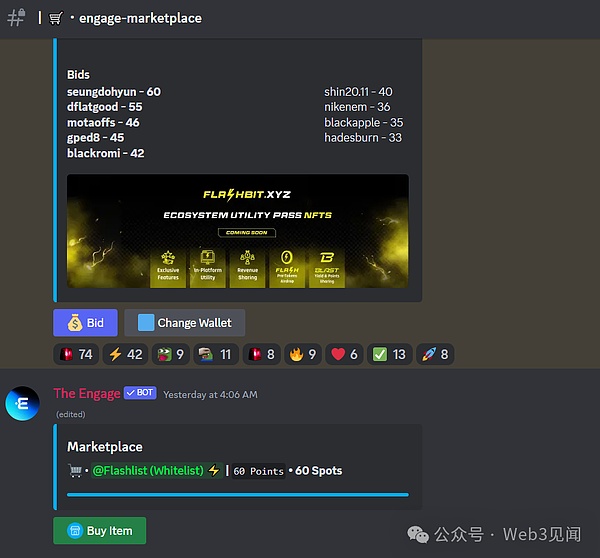600x558 pixels.
Task: Open The Engage username profile
Action: click(x=86, y=393)
